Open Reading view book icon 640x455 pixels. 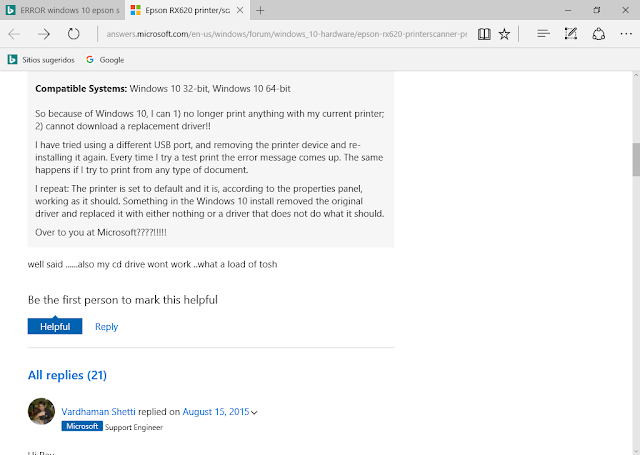click(484, 34)
